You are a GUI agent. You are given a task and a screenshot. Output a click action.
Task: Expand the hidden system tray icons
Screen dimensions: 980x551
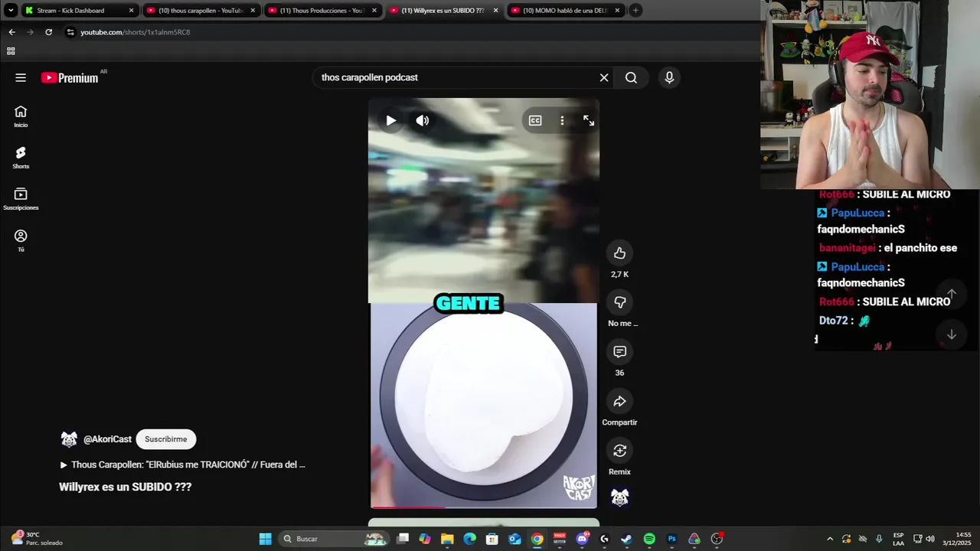pyautogui.click(x=830, y=539)
